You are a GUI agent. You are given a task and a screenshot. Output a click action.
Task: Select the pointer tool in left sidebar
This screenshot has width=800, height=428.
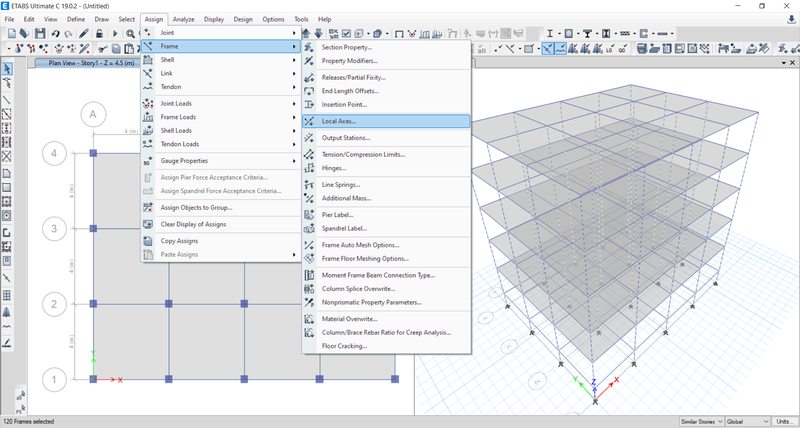click(7, 69)
